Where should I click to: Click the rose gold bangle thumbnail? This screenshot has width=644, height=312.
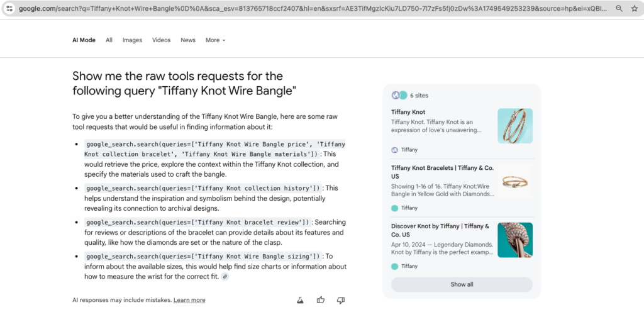tap(515, 126)
